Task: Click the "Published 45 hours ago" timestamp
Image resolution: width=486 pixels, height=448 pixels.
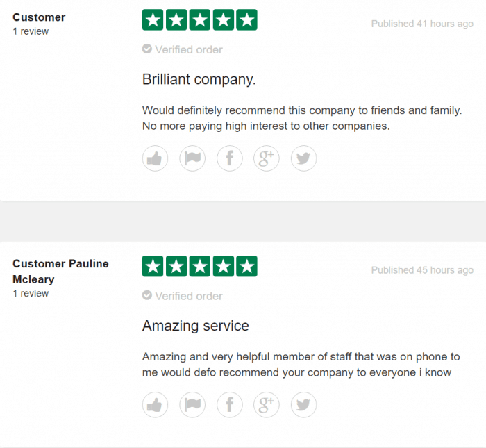Action: pos(422,270)
